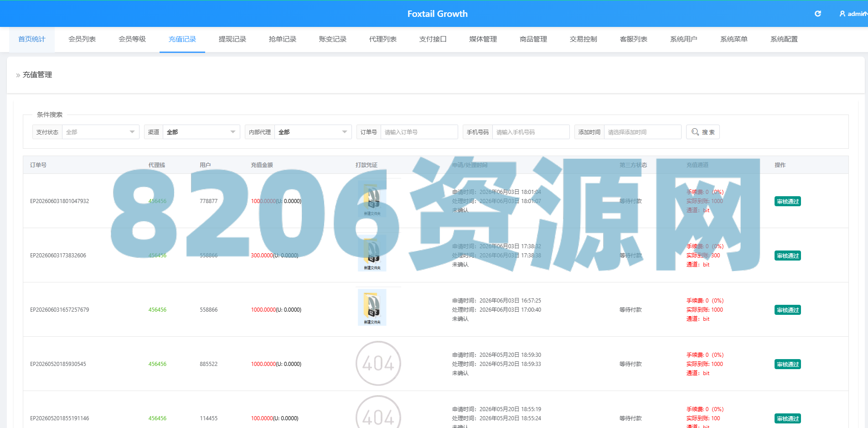The height and width of the screenshot is (428, 868).
Task: Expand the 渠道 dropdown
Action: [x=201, y=132]
